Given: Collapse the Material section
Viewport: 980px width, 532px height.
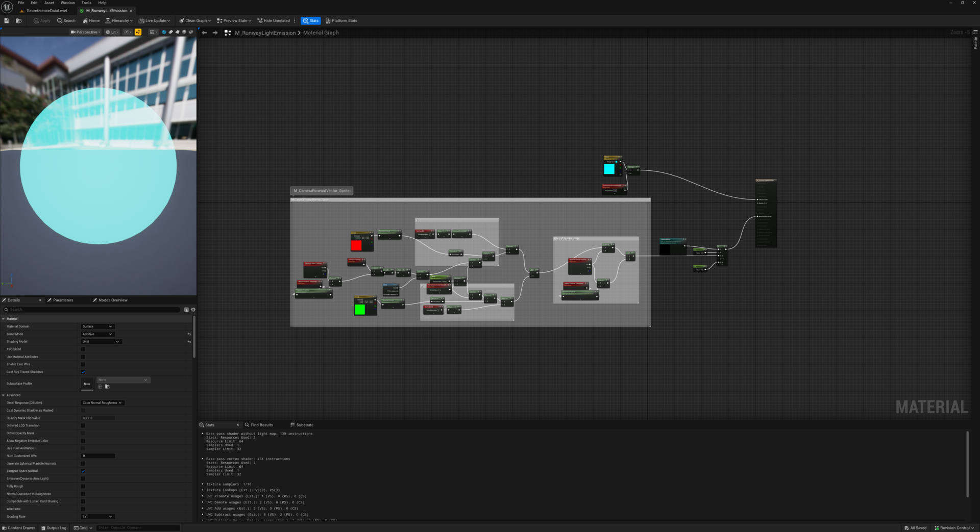Looking at the screenshot, I should pyautogui.click(x=3, y=319).
